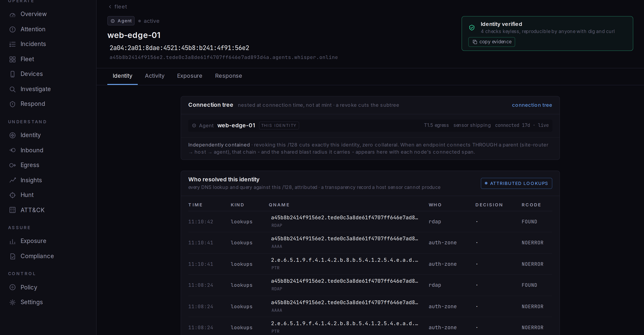
Task: Switch to the Identity tab
Action: click(x=122, y=76)
